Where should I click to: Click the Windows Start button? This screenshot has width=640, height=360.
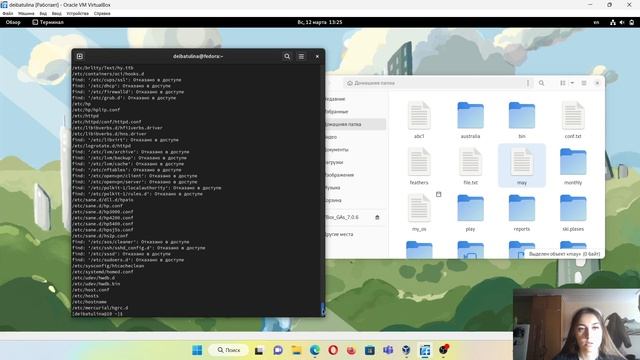(197, 350)
